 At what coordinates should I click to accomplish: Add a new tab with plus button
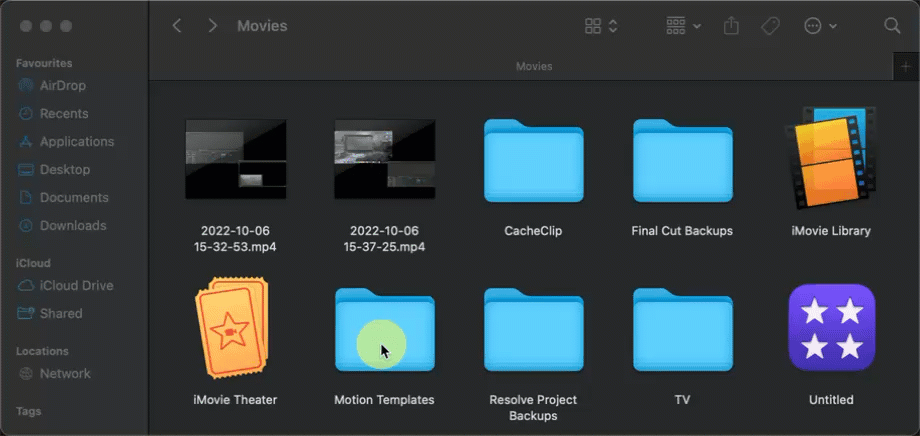906,66
